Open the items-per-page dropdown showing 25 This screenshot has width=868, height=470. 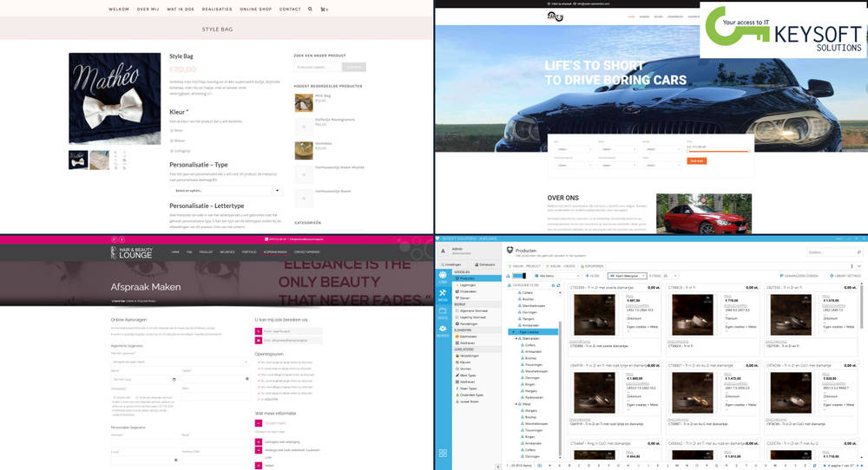[x=670, y=276]
